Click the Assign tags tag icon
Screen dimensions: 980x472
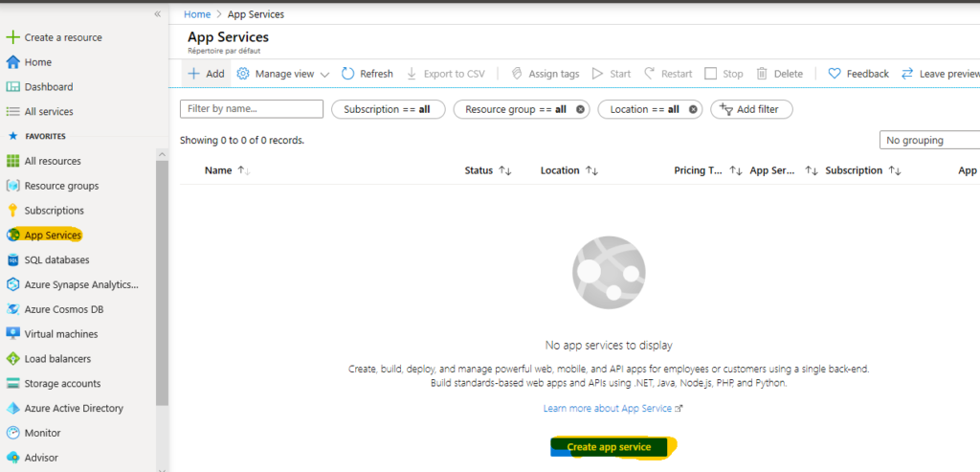pyautogui.click(x=517, y=74)
